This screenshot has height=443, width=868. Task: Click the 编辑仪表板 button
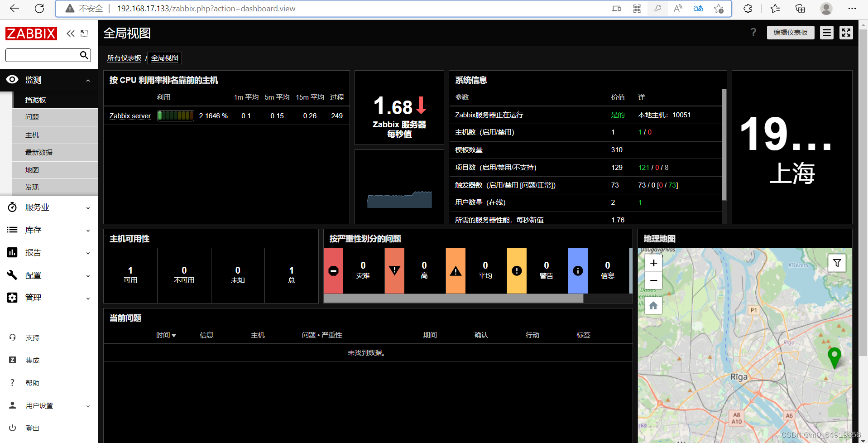click(791, 33)
